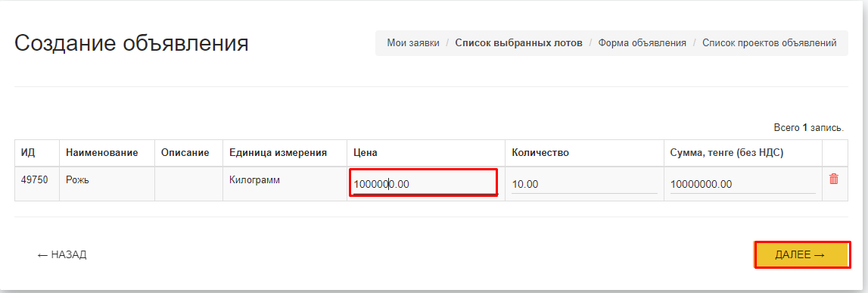
Task: Delete the Рожь row with trash icon
Action: tap(834, 179)
